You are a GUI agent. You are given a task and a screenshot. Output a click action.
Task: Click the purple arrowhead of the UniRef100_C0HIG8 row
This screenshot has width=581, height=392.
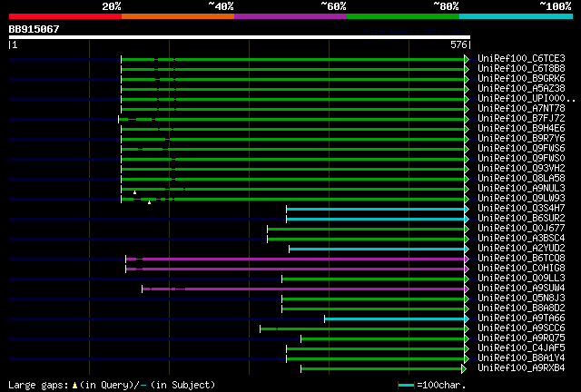pos(467,269)
